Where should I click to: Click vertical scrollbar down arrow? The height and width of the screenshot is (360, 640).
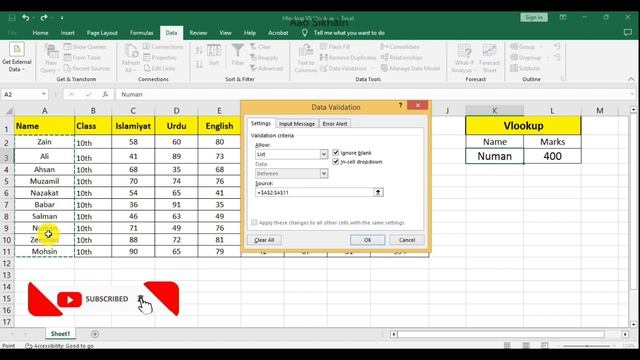click(633, 325)
